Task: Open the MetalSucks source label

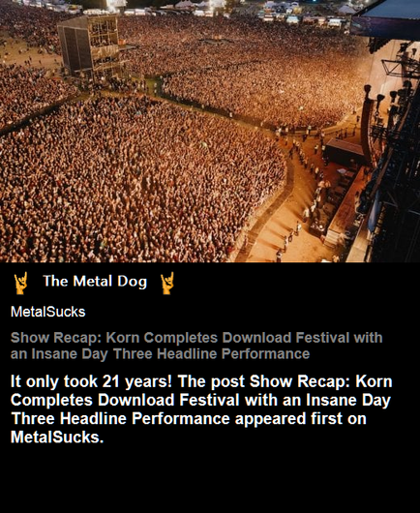Action: (x=48, y=312)
